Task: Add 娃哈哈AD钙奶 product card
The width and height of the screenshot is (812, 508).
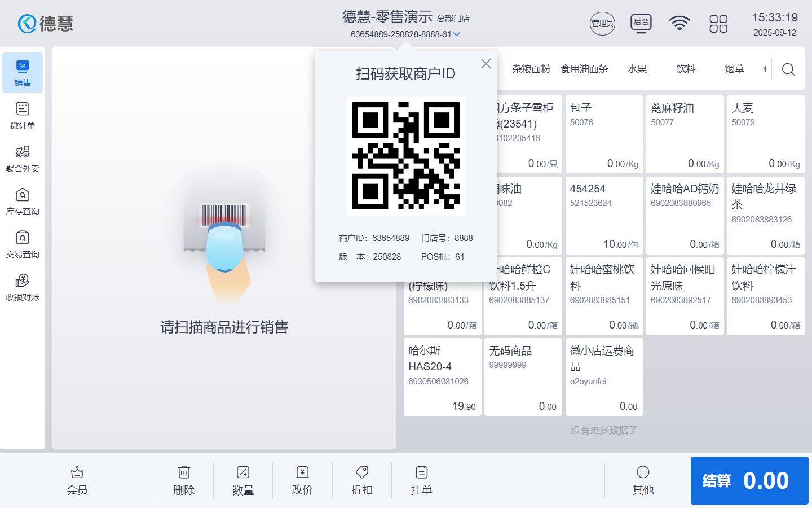Action: click(x=685, y=216)
